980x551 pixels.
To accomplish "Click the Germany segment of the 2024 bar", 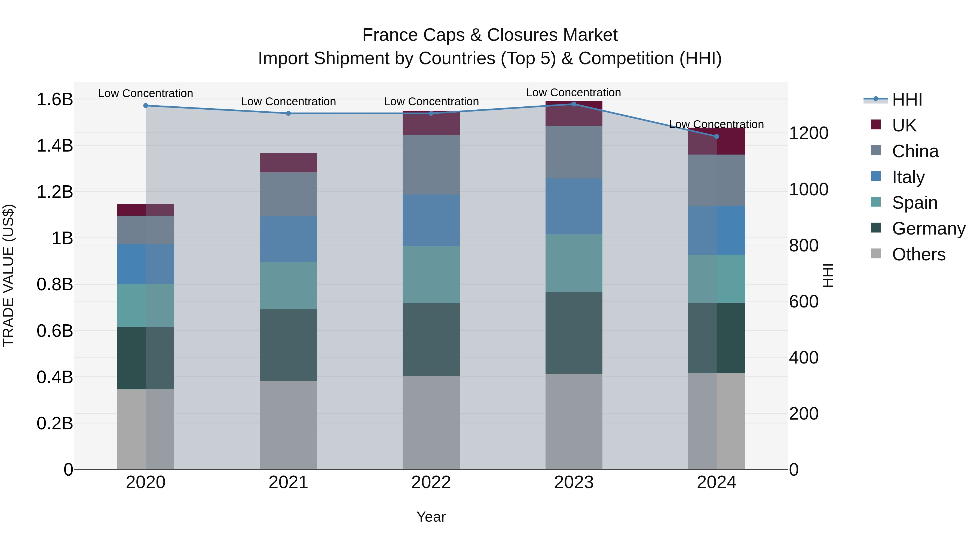I will (x=717, y=338).
